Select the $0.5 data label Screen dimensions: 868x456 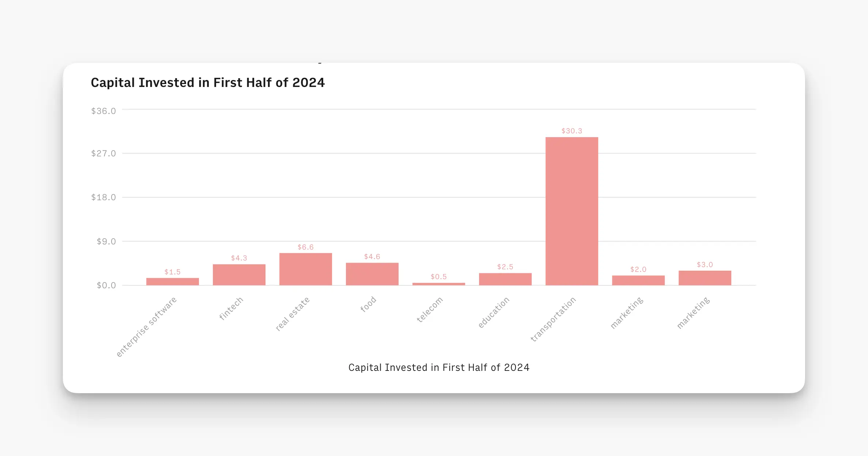pyautogui.click(x=439, y=277)
